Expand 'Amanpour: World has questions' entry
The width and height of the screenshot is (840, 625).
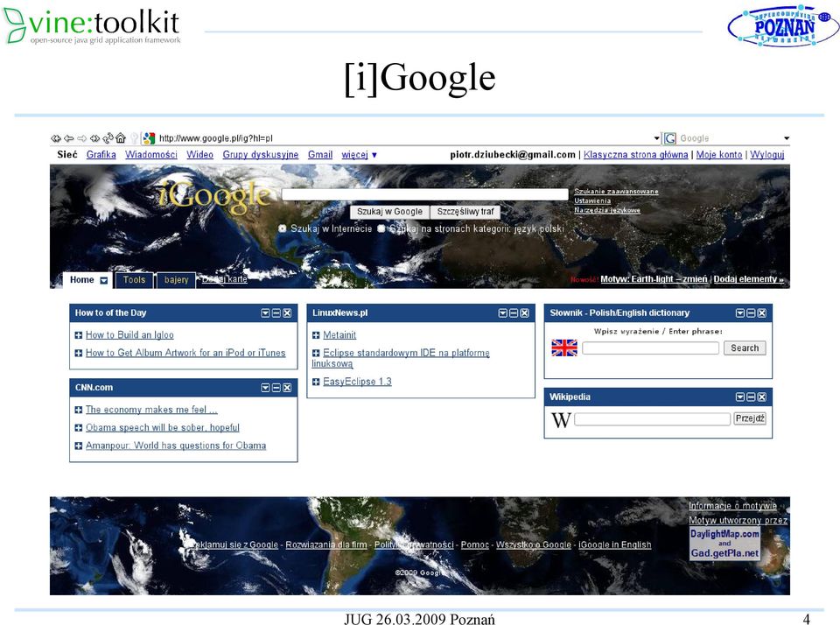coord(78,446)
